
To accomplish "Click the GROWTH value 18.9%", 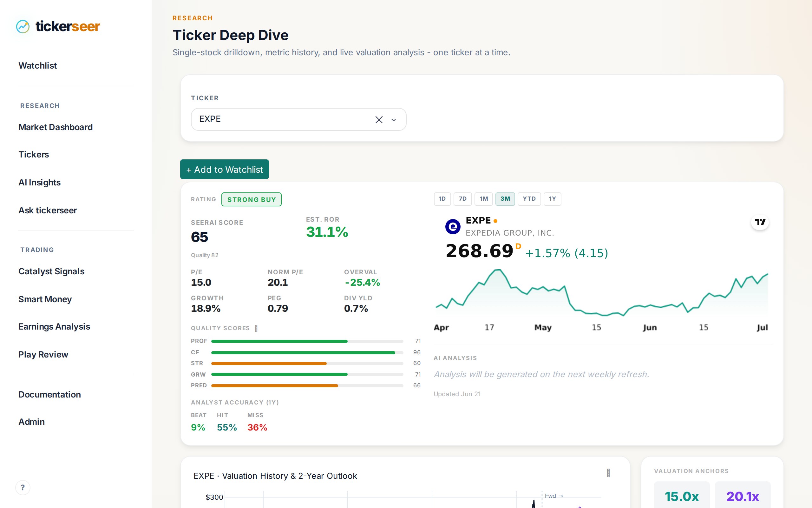I will pyautogui.click(x=206, y=308).
